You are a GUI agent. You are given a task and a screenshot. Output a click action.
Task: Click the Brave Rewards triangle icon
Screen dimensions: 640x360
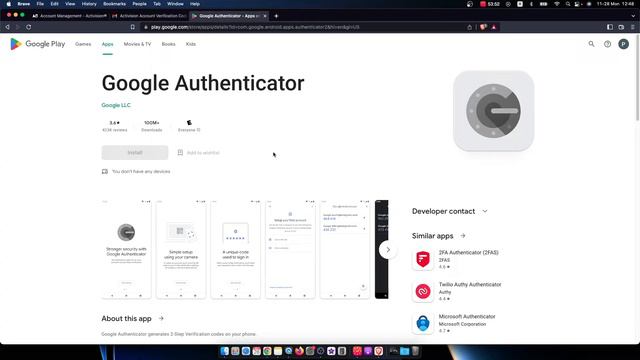pyautogui.click(x=493, y=27)
